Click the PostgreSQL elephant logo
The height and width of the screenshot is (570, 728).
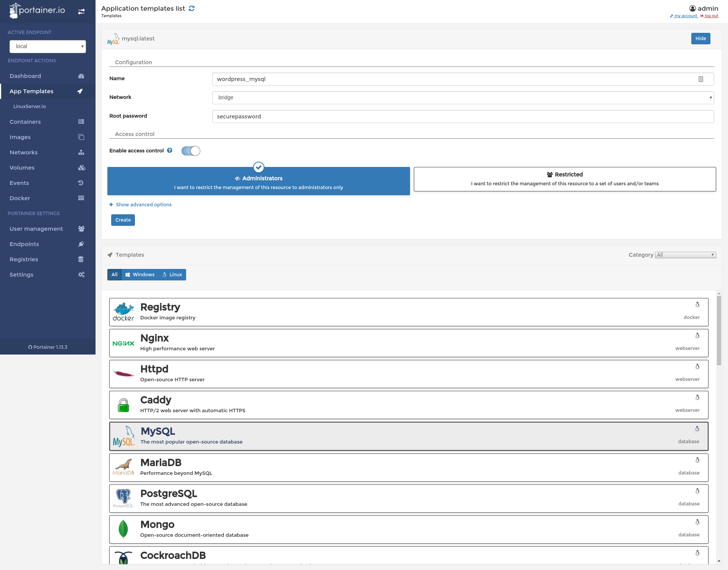point(123,498)
